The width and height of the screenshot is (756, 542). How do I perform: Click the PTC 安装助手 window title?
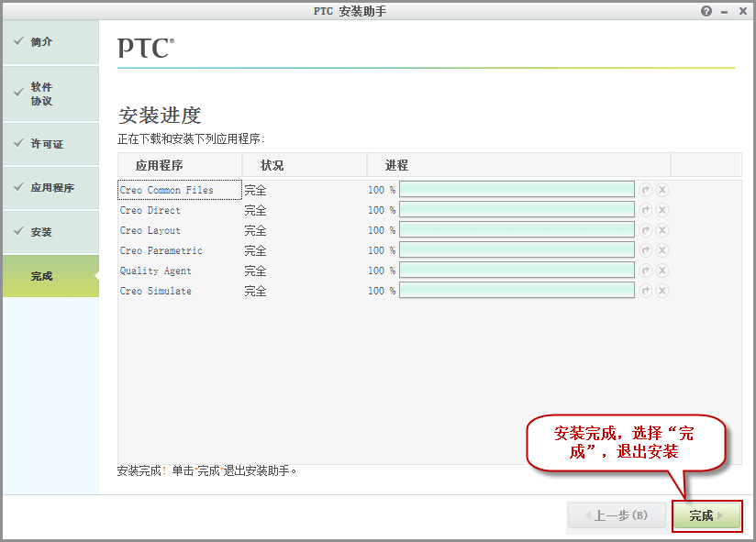point(350,11)
